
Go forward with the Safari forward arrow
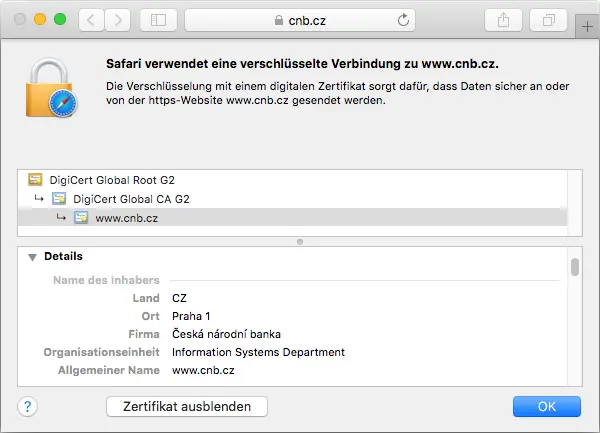coord(117,20)
